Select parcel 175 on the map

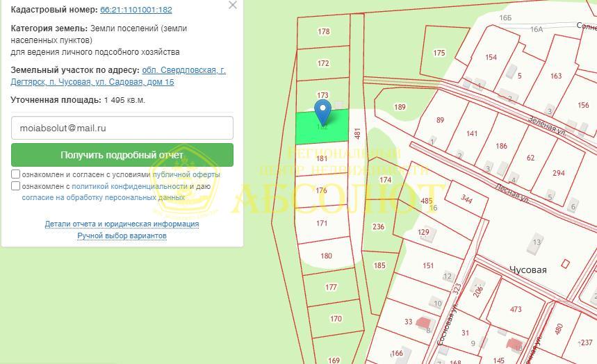(x=439, y=53)
